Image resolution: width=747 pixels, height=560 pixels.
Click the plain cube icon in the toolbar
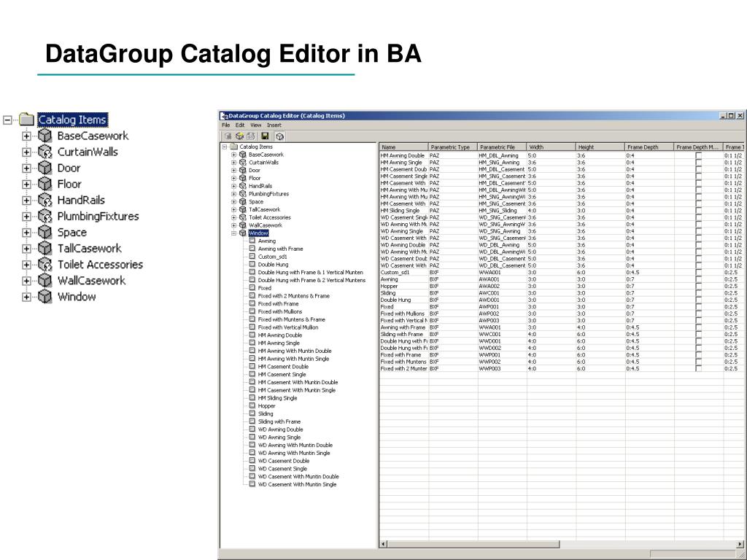(279, 136)
